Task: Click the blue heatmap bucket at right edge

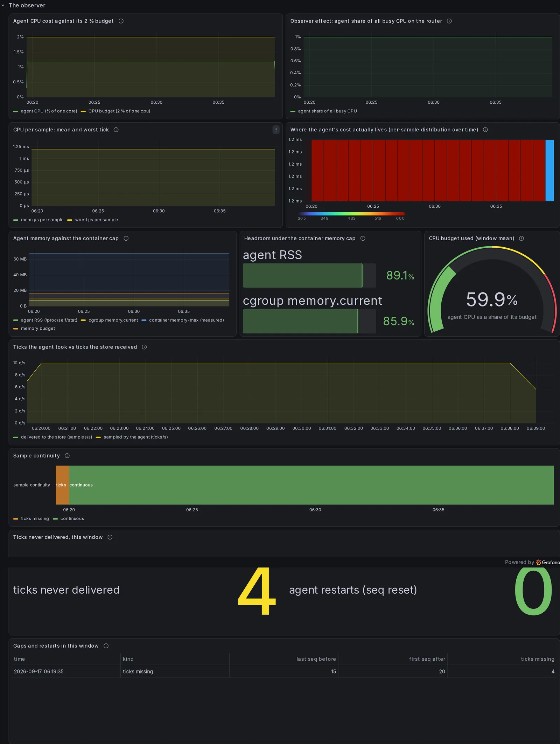Action: click(x=549, y=171)
